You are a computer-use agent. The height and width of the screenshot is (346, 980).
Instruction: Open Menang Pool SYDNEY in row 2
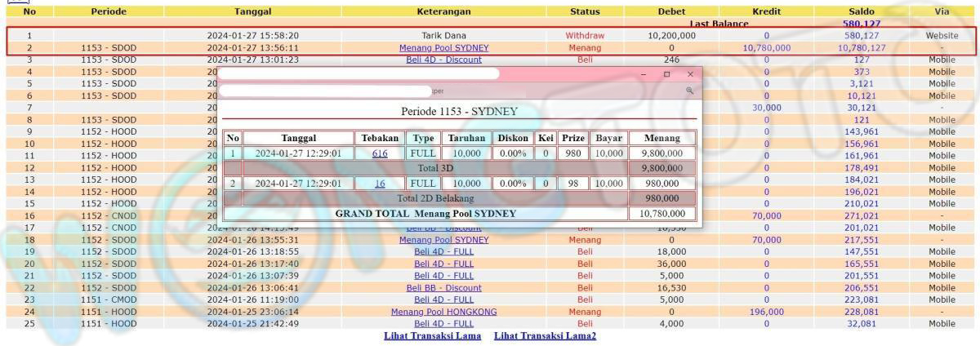(x=443, y=48)
